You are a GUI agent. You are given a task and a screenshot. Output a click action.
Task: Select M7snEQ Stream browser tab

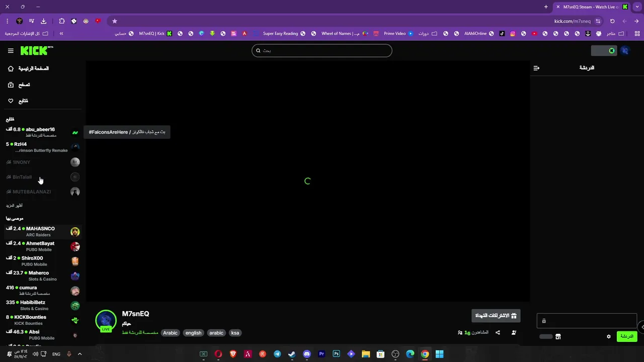tap(591, 7)
